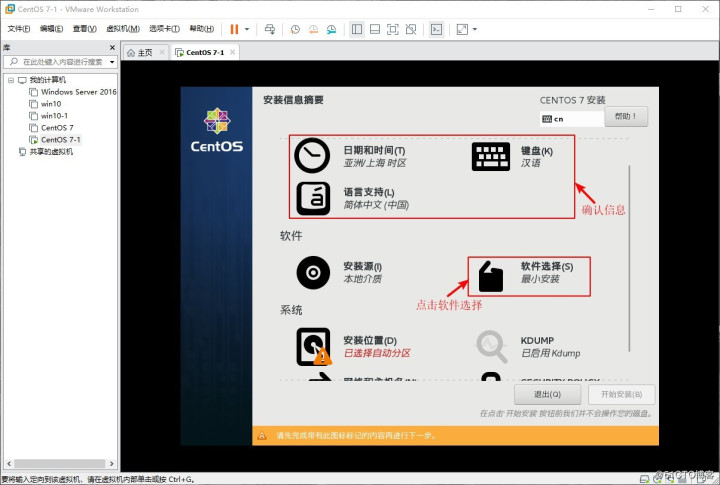Image resolution: width=720 pixels, height=485 pixels.
Task: Open 安装位置(D) disk icon
Action: 314,347
